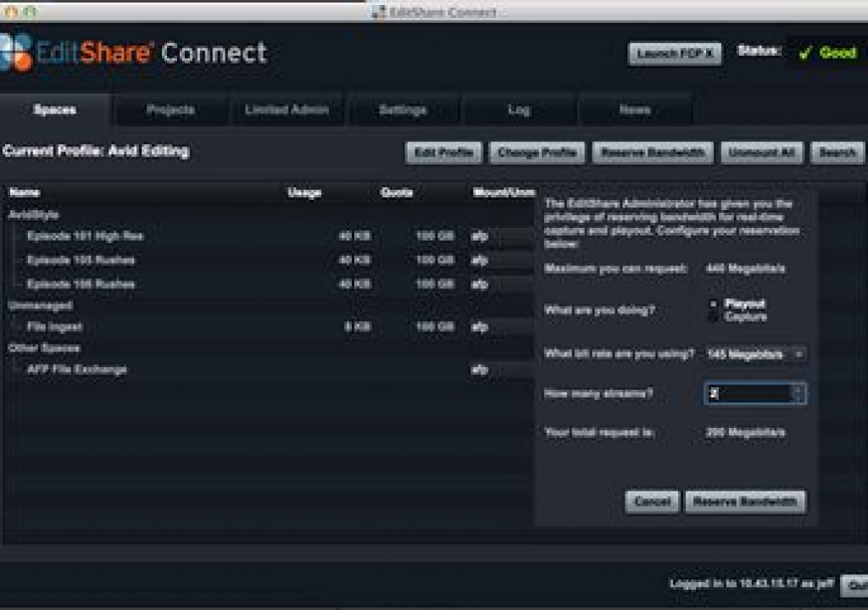Click the How many streams input field
The image size is (868, 610).
tap(748, 394)
